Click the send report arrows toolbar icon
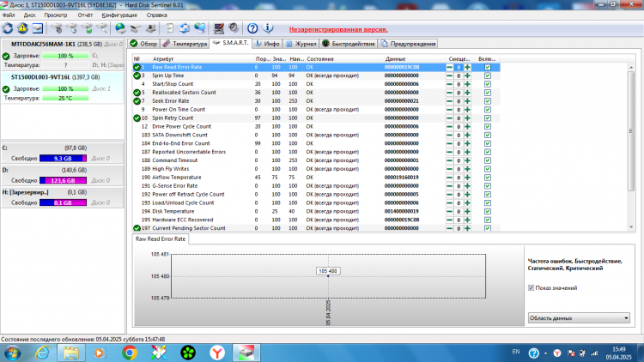This screenshot has width=644, height=362. coord(185,28)
